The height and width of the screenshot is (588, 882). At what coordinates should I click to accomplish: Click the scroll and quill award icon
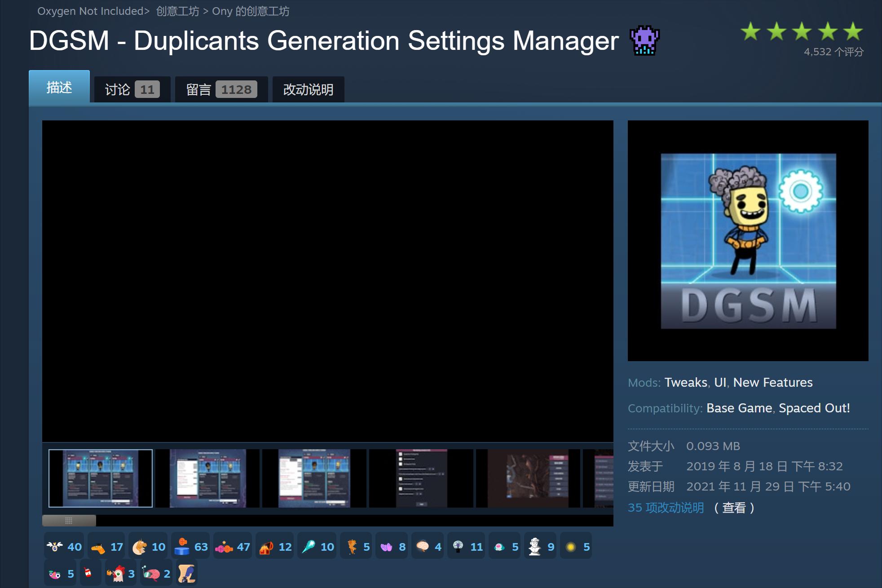186,574
